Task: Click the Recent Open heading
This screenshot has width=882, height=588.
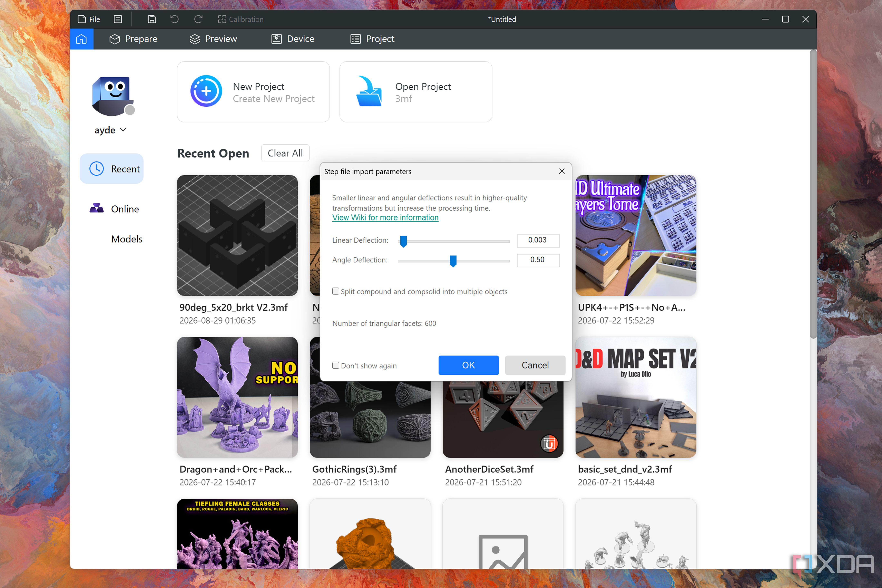Action: tap(213, 153)
